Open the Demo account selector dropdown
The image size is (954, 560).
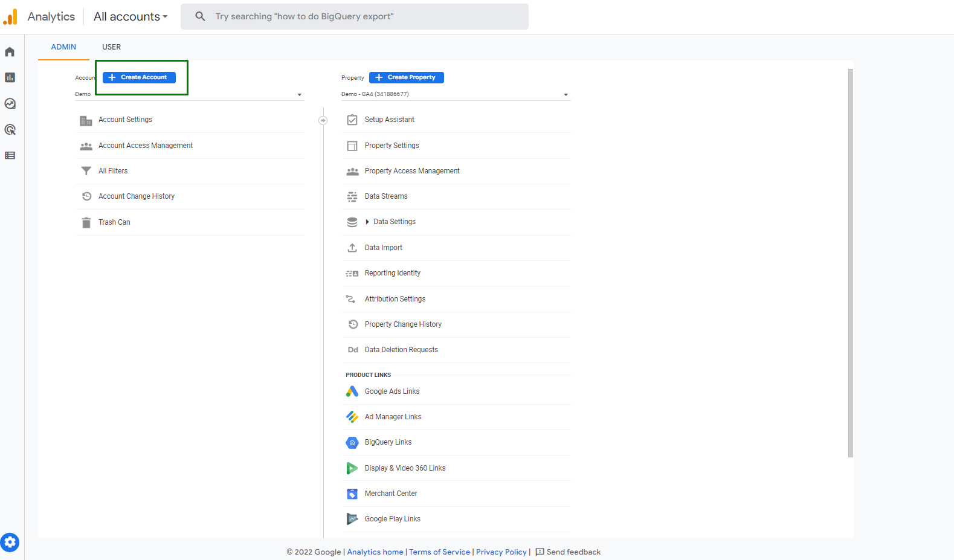[189, 94]
